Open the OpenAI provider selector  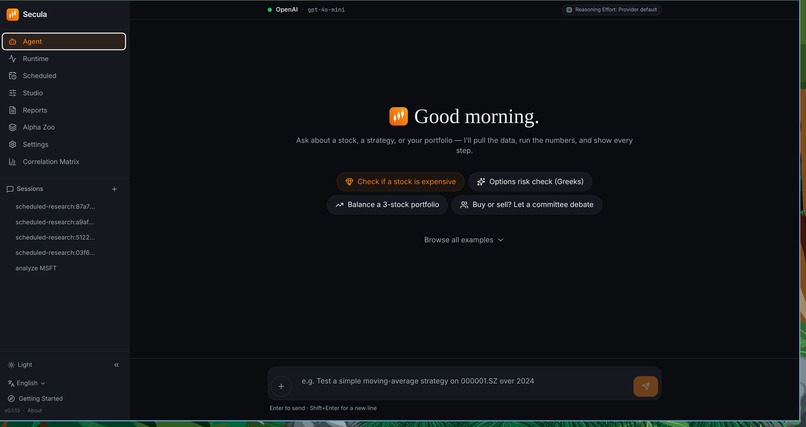coord(283,10)
